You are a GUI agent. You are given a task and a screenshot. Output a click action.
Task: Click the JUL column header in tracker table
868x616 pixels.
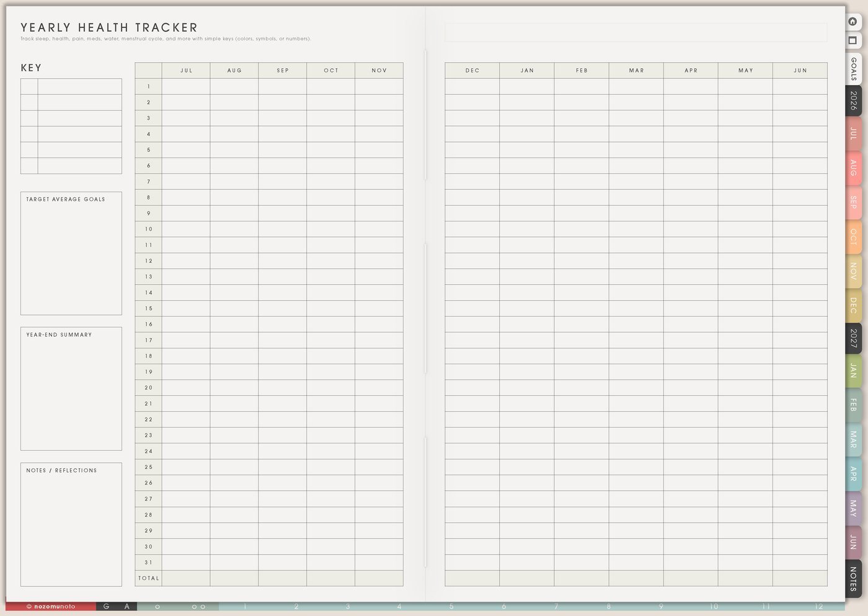186,70
